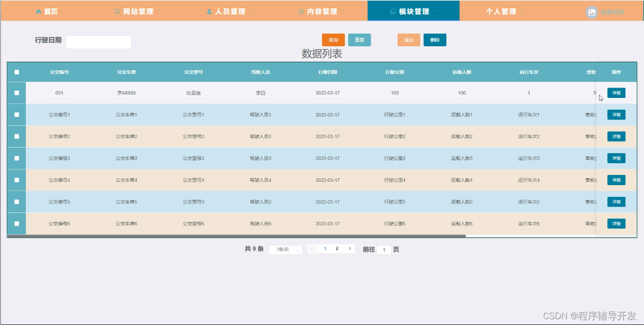
Task: Open the 模块管理 menu
Action: (413, 11)
